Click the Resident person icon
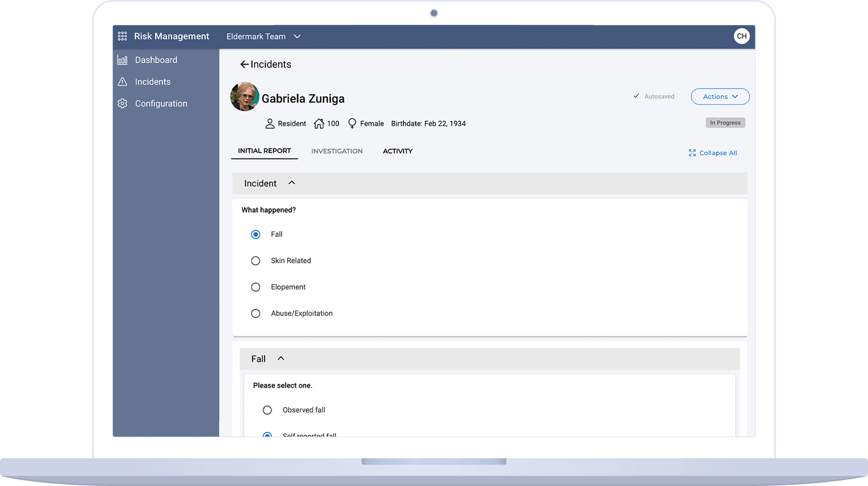This screenshot has width=868, height=486. 270,124
